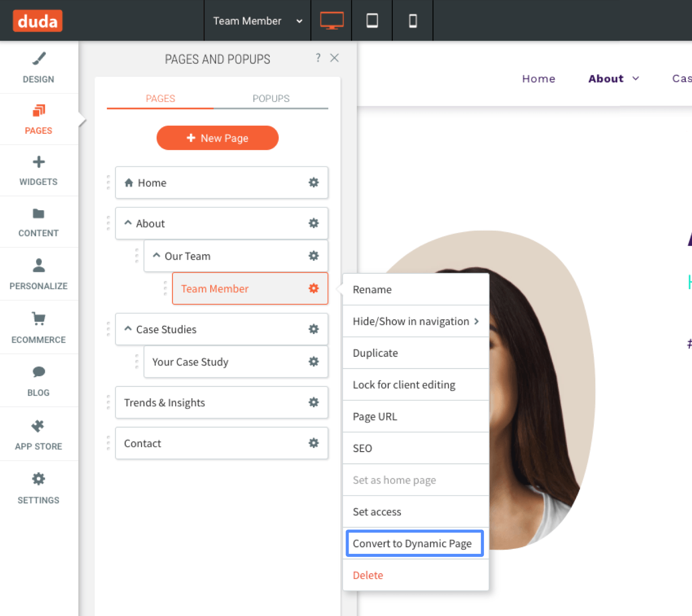This screenshot has width=692, height=616.
Task: Switch to tablet preview mode
Action: point(372,21)
